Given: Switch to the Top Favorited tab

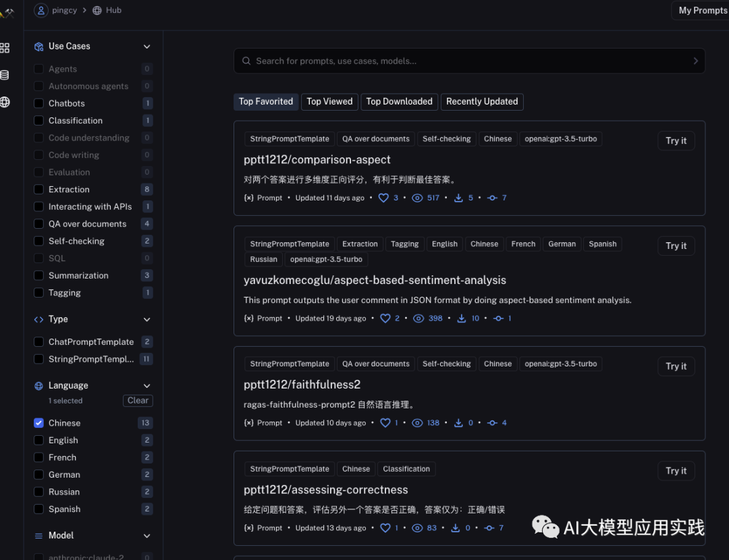Looking at the screenshot, I should pyautogui.click(x=266, y=102).
